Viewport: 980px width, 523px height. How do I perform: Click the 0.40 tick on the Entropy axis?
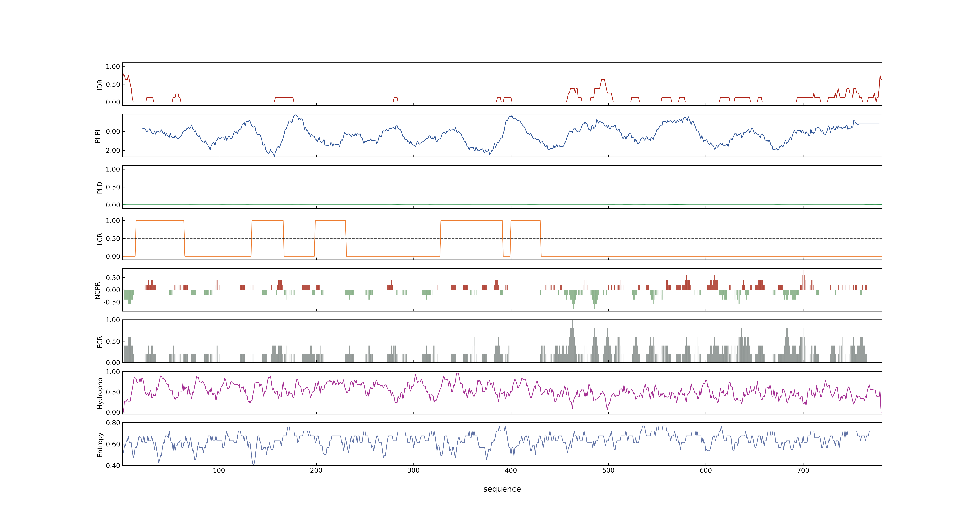(x=113, y=466)
